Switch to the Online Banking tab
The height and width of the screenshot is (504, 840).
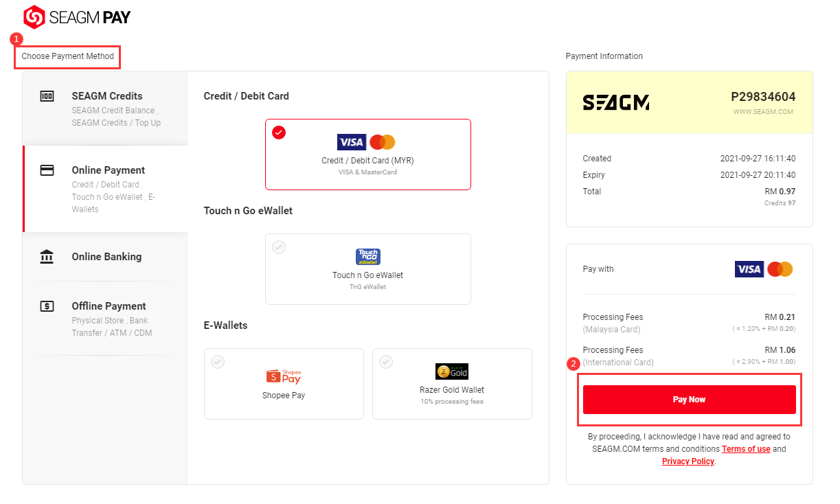tap(105, 257)
